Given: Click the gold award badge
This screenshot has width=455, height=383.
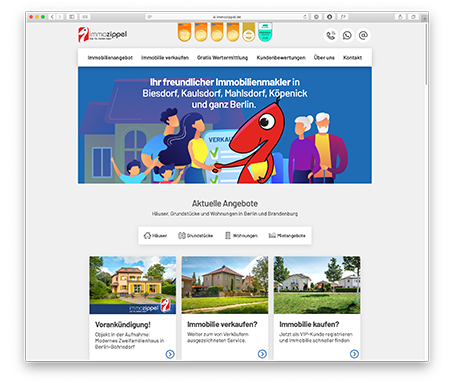Looking at the screenshot, I should pyautogui.click(x=249, y=32).
